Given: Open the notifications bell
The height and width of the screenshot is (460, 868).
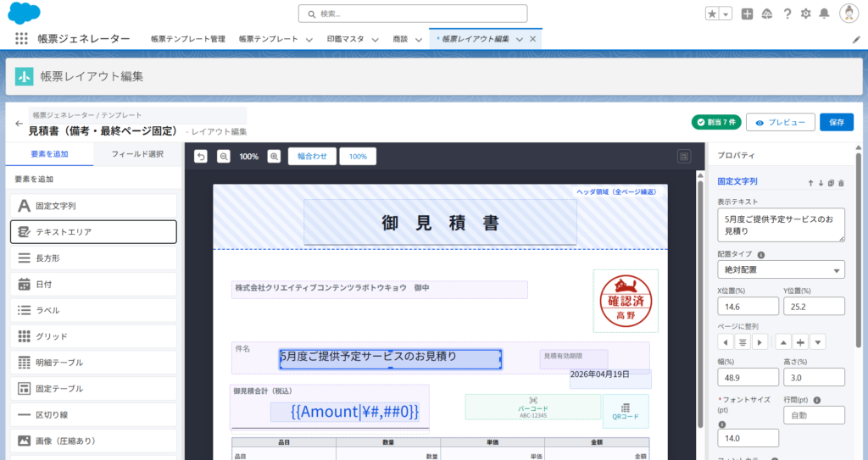Looking at the screenshot, I should click(x=824, y=14).
